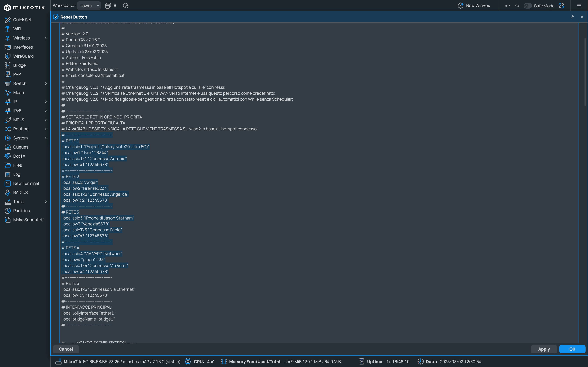Toggle Safe Mode switch on toolbar
Image resolution: width=588 pixels, height=367 pixels.
coord(527,5)
